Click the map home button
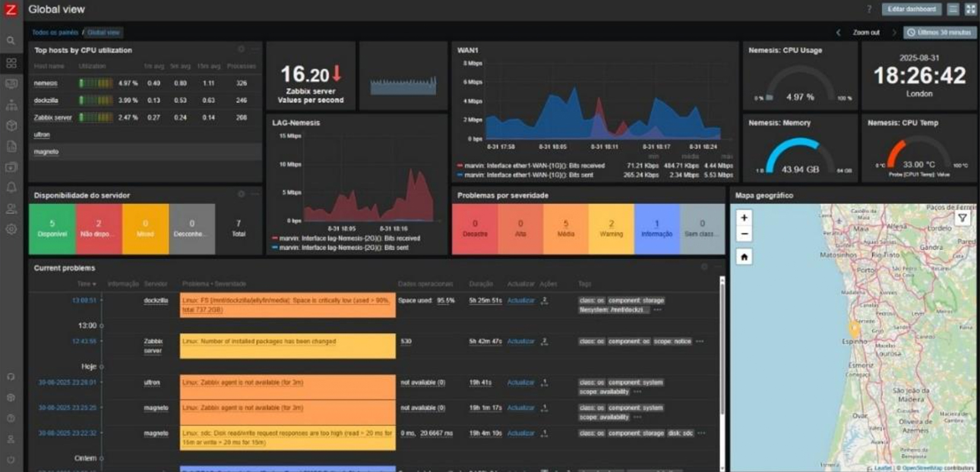980x472 pixels. coord(744,257)
